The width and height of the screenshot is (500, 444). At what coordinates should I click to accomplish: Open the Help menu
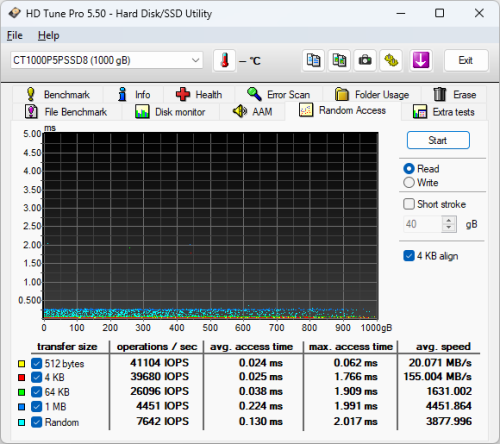tap(49, 35)
